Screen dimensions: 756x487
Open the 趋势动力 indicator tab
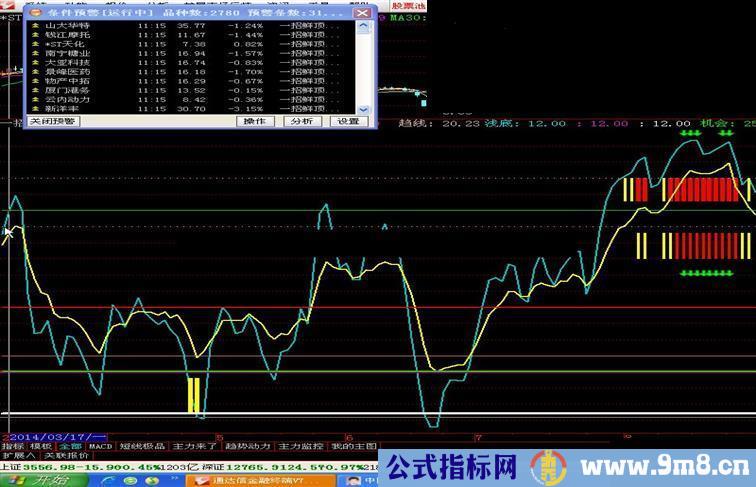point(246,446)
